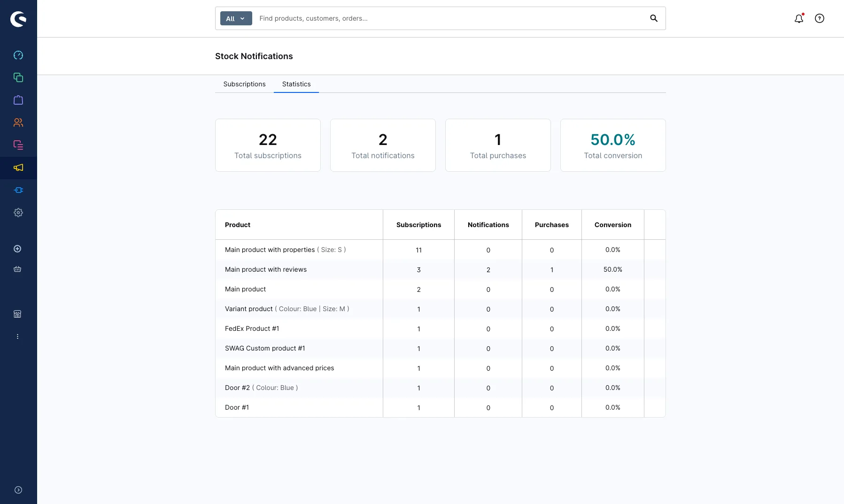Expand the All search filter dropdown
This screenshot has height=504, width=844.
[236, 18]
